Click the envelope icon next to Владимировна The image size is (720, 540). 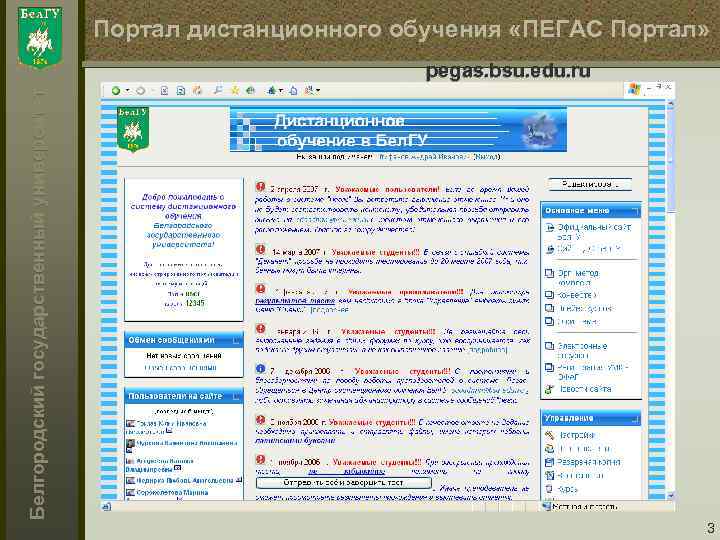point(178,468)
